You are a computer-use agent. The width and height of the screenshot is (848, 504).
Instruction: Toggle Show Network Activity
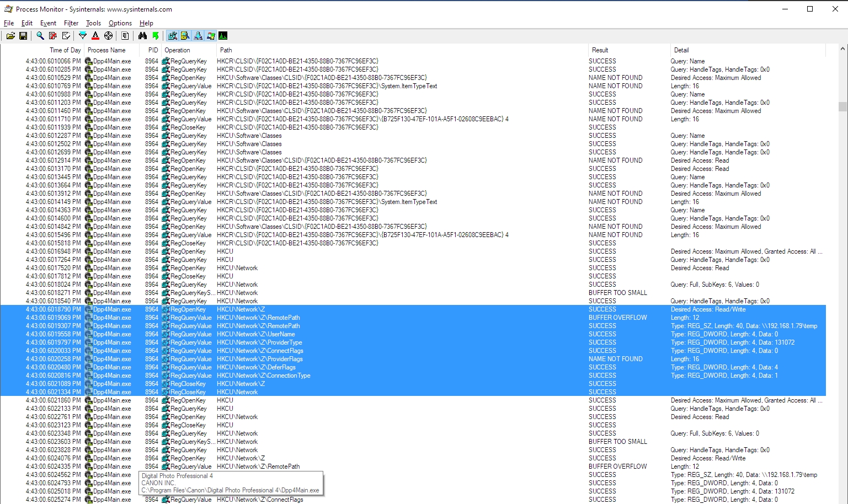point(198,36)
